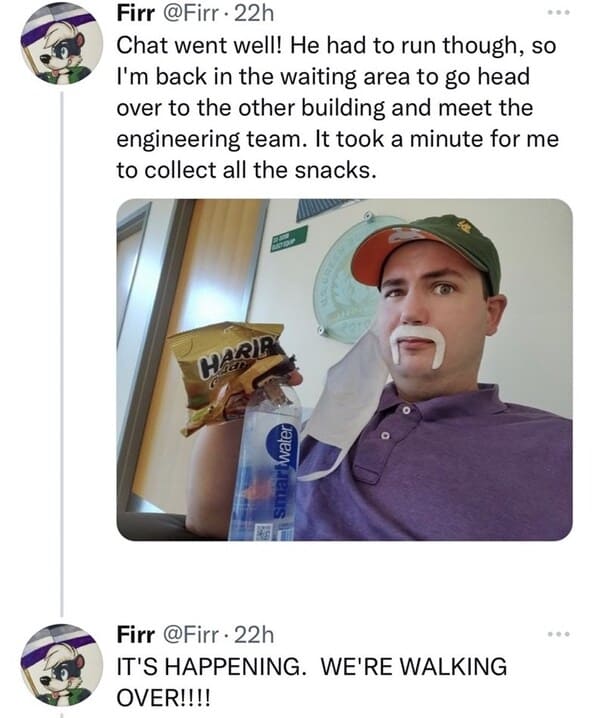Click the thread line connecting the two tweets
599x718 pixels.
pos(62,353)
